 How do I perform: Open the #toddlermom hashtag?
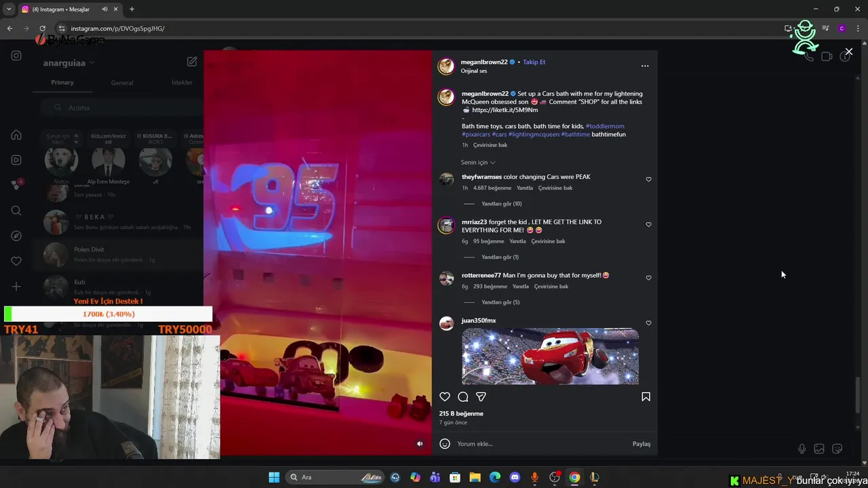coord(605,126)
